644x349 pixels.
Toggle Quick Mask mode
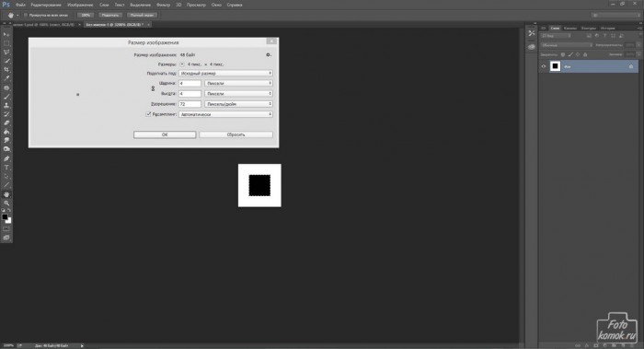6,229
